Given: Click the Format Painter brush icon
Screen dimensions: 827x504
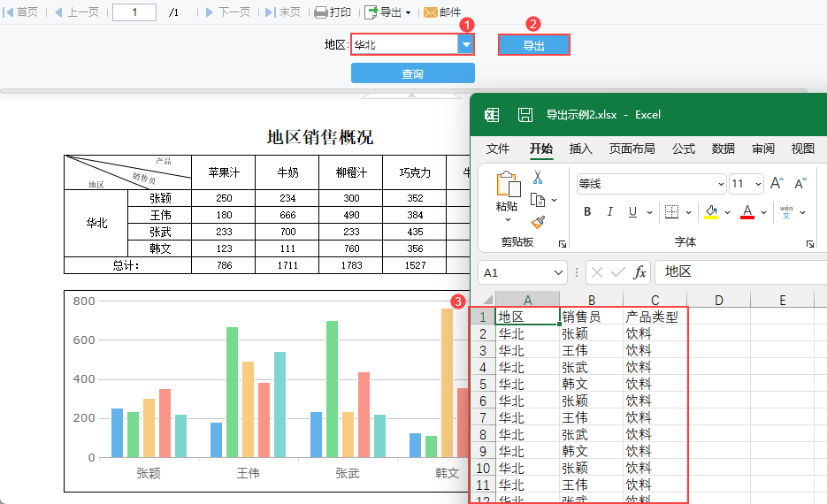Looking at the screenshot, I should click(537, 222).
